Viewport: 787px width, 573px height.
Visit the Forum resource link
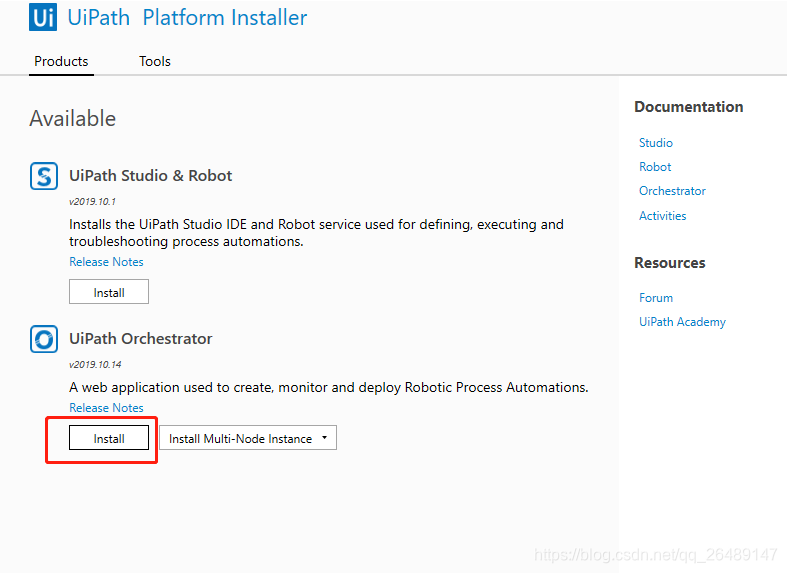656,298
